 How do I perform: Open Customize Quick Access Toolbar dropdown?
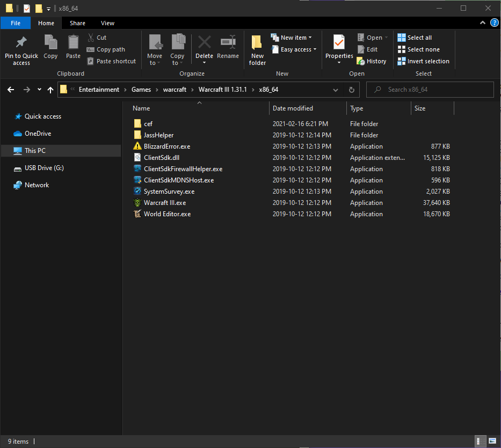pos(48,9)
